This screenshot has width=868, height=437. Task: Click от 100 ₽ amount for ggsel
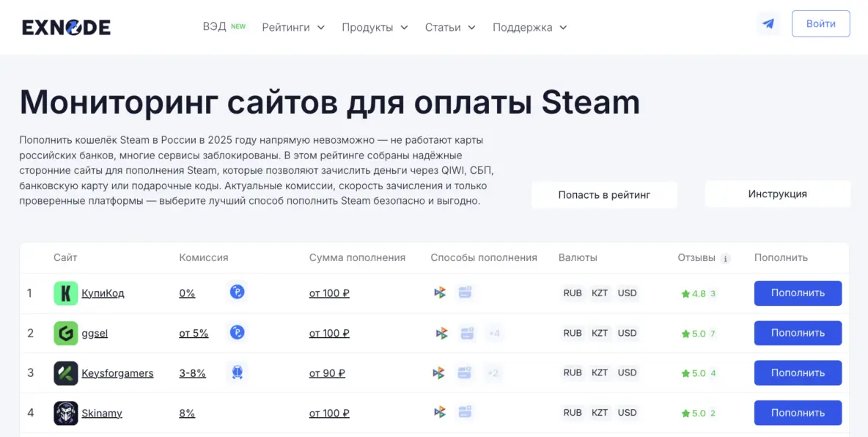point(329,334)
